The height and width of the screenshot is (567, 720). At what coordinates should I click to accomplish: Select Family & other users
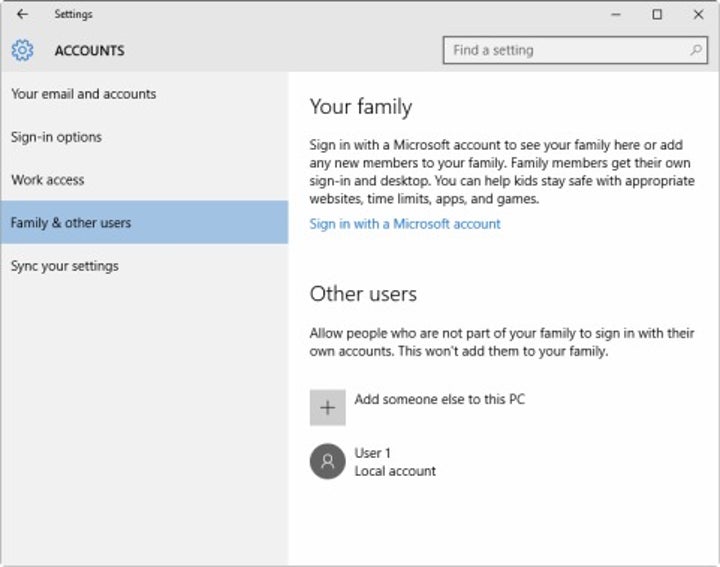tap(71, 223)
